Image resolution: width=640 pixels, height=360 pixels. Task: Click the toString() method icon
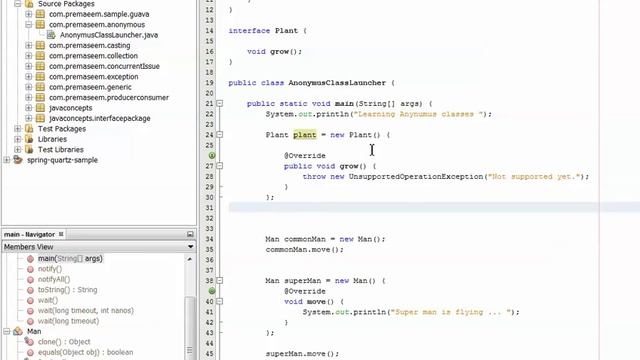coord(30,290)
